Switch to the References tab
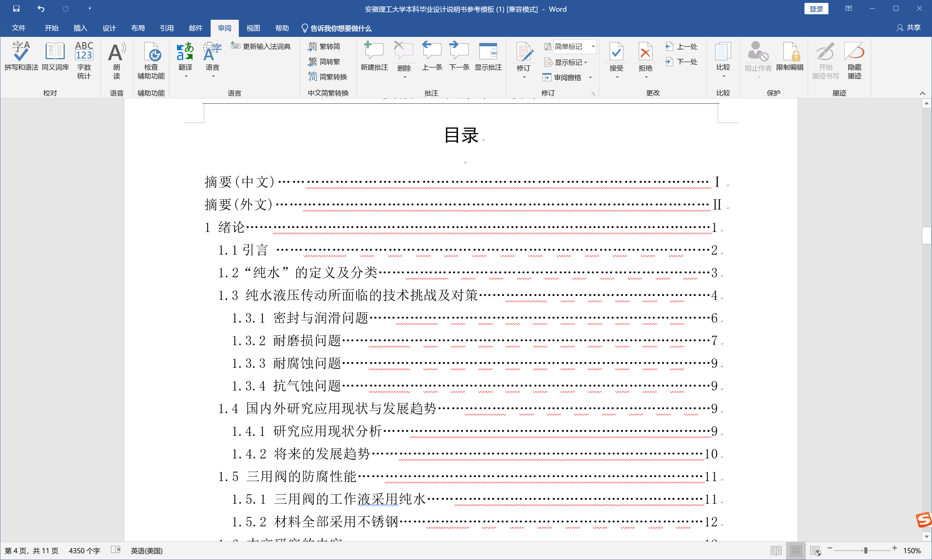932x560 pixels. click(x=166, y=28)
